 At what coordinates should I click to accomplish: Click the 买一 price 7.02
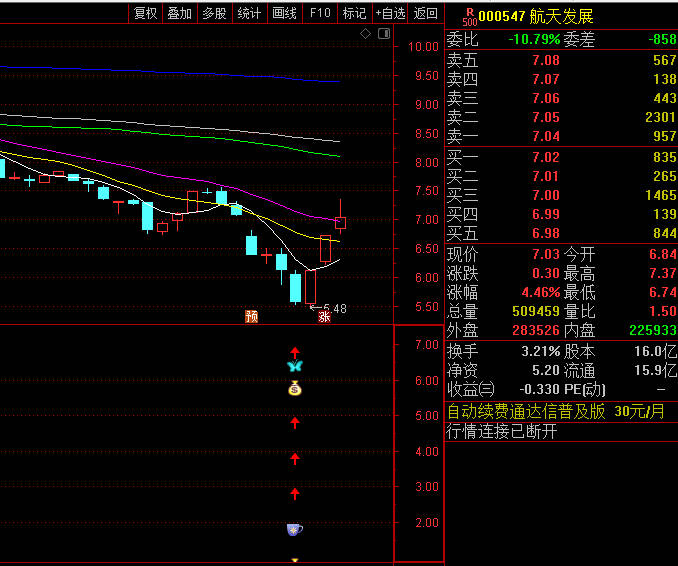pos(546,157)
